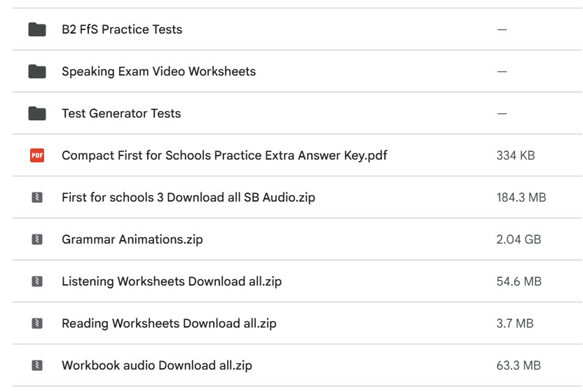The image size is (583, 392).
Task: Click the PDF icon for Compact First Answer Key
Action: [x=37, y=155]
